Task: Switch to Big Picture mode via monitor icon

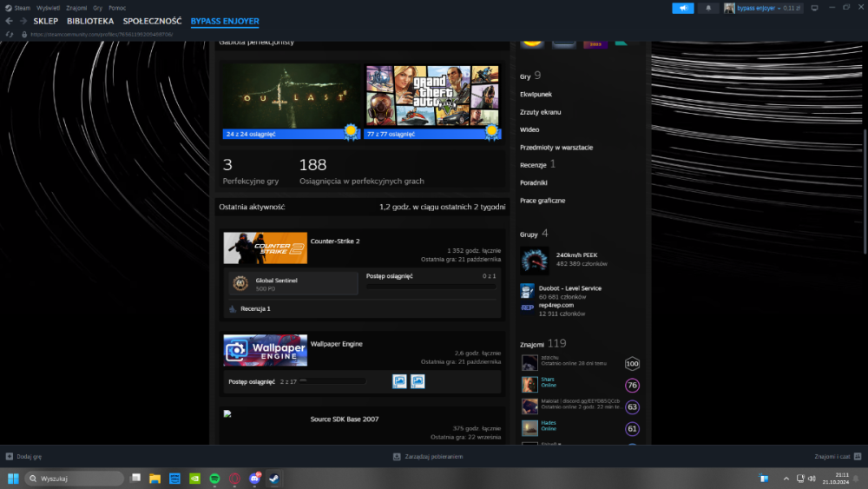Action: click(x=814, y=9)
